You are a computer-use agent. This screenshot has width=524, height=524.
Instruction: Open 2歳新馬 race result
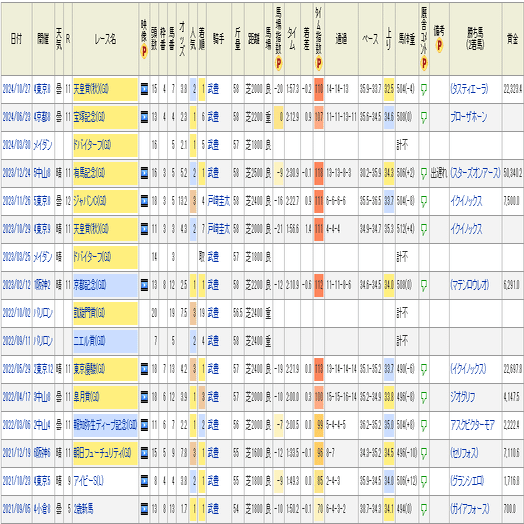[x=83, y=510]
